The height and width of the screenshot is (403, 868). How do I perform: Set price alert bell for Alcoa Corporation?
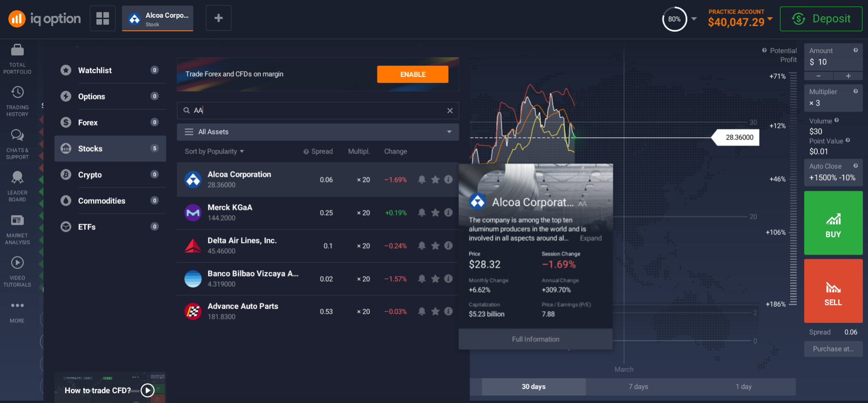(x=422, y=180)
